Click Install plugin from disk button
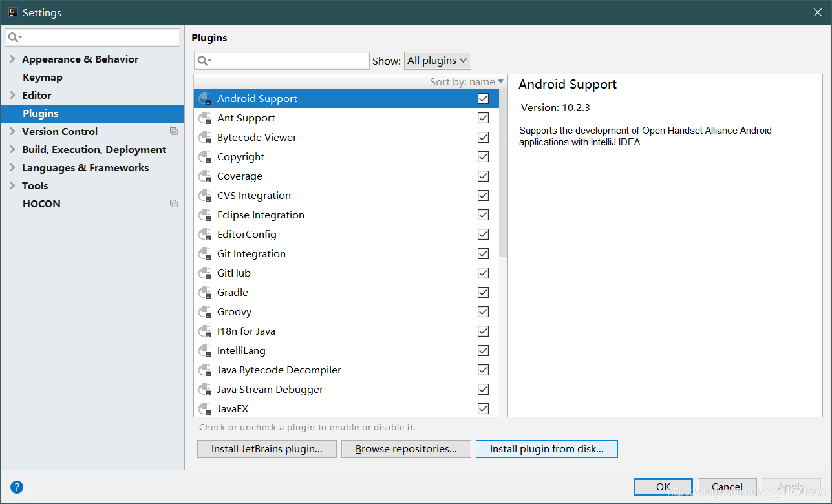Screen dimensions: 832x504 coord(547,449)
